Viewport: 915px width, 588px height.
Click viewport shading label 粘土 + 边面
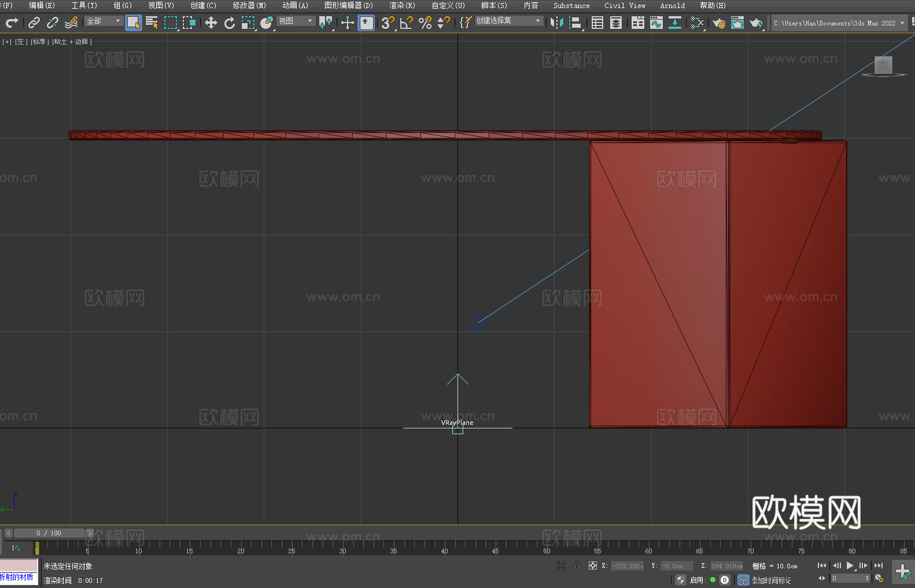72,42
